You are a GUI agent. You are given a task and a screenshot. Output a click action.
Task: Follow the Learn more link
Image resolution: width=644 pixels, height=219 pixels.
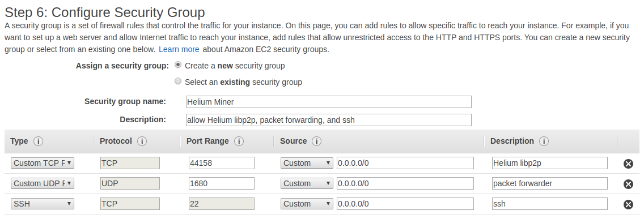(179, 49)
